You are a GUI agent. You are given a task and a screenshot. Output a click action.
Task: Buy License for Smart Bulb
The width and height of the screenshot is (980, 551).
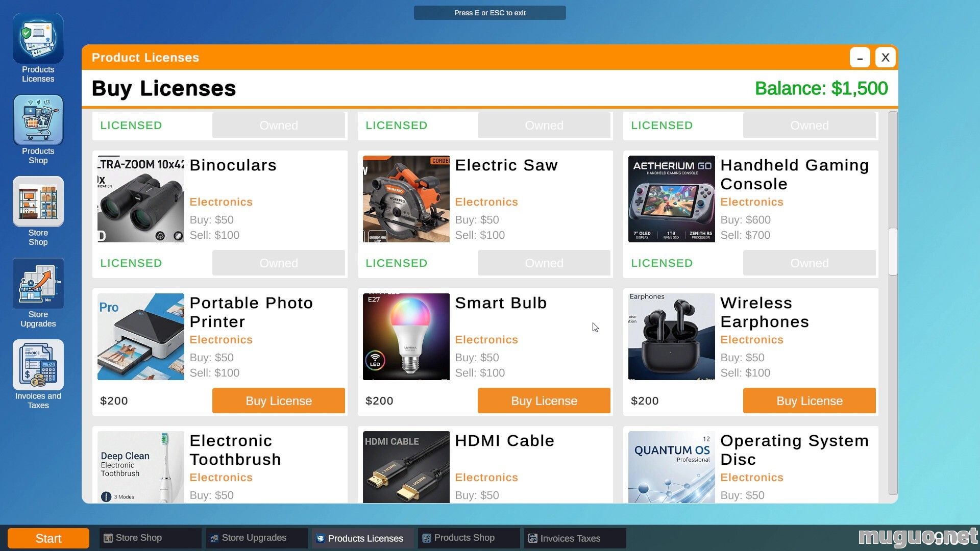tap(544, 400)
